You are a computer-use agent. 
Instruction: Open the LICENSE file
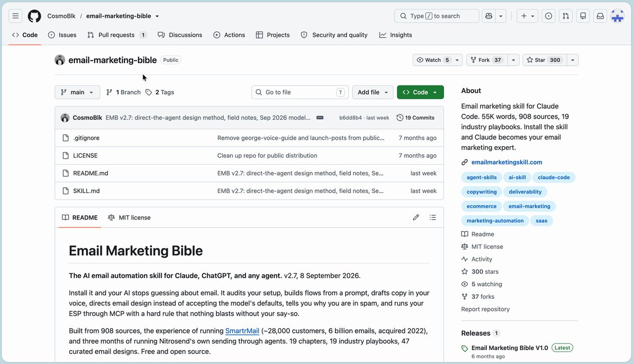(x=85, y=156)
